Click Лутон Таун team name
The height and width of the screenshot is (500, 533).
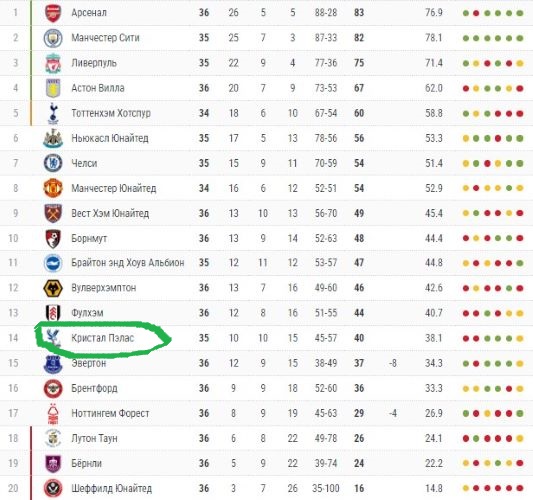(x=94, y=438)
